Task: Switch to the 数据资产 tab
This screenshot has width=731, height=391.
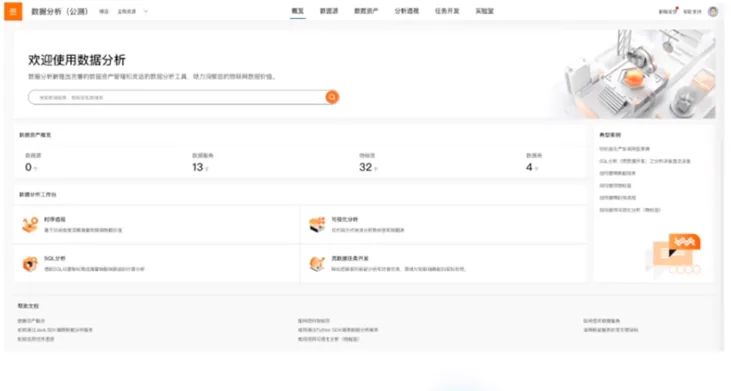Action: [x=366, y=11]
